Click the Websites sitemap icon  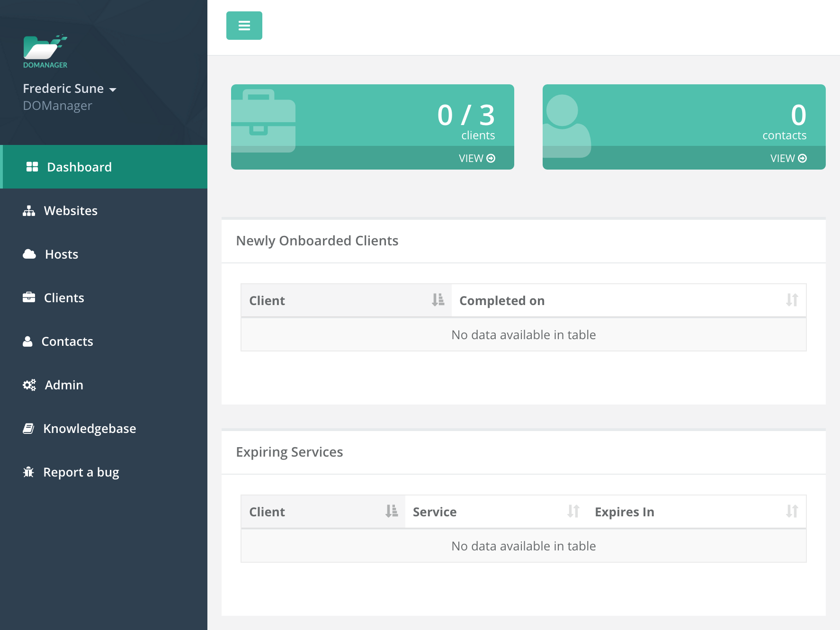(29, 211)
